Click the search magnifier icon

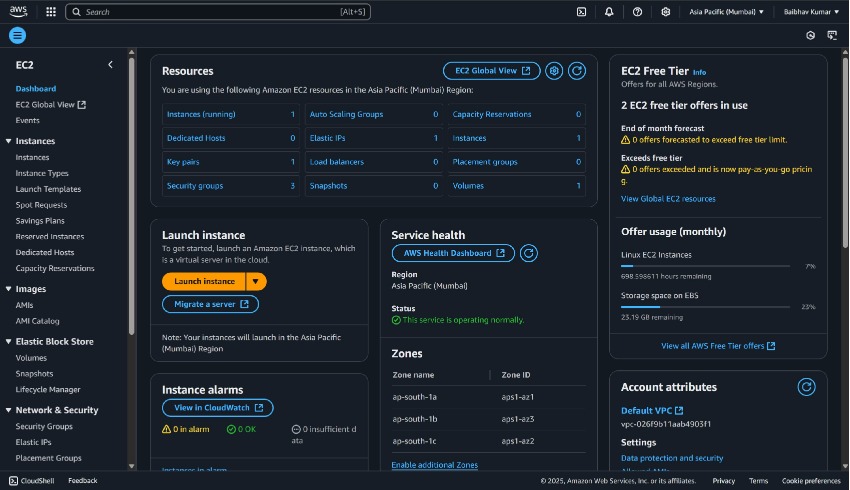tap(76, 12)
